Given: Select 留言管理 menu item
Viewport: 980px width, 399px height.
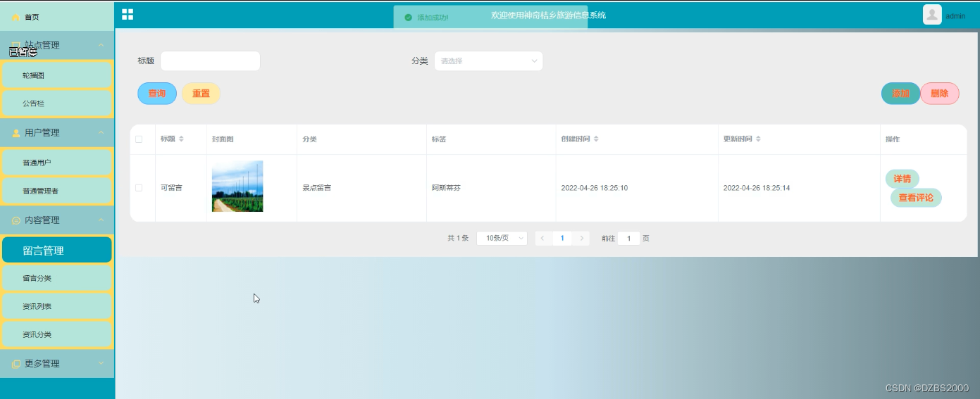Looking at the screenshot, I should [x=57, y=250].
